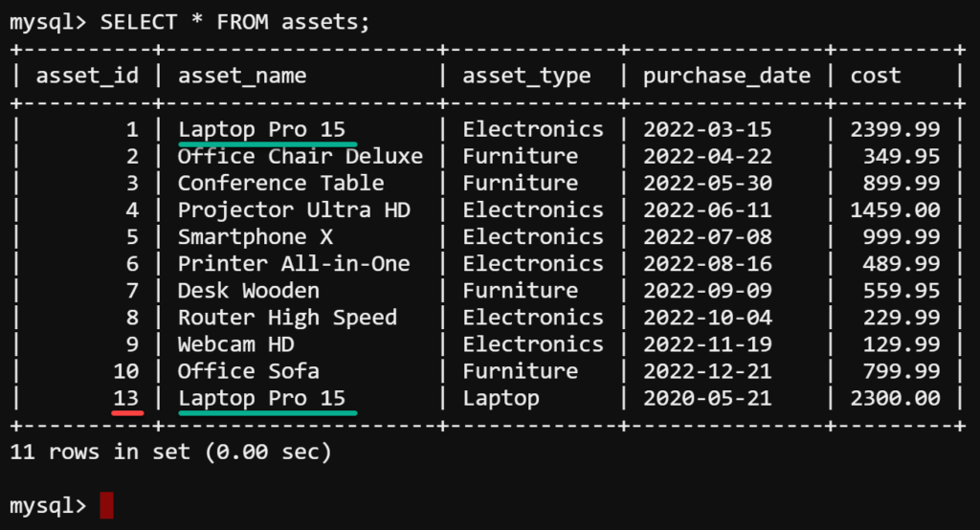Click the asset_type column header

tap(526, 77)
